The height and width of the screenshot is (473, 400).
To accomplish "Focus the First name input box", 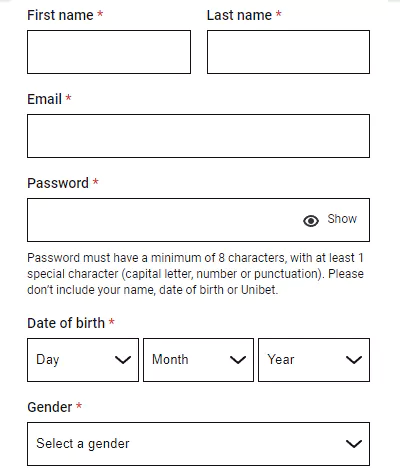I will [109, 52].
